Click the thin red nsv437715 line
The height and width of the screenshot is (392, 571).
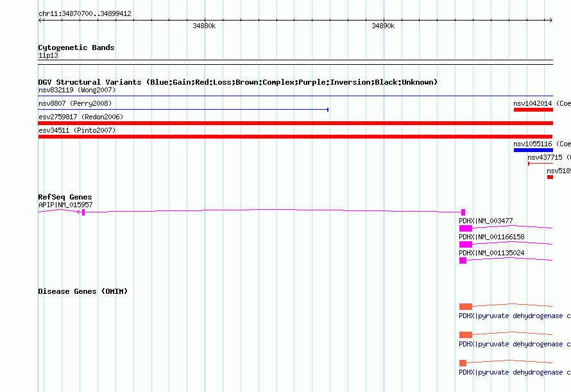(x=541, y=164)
